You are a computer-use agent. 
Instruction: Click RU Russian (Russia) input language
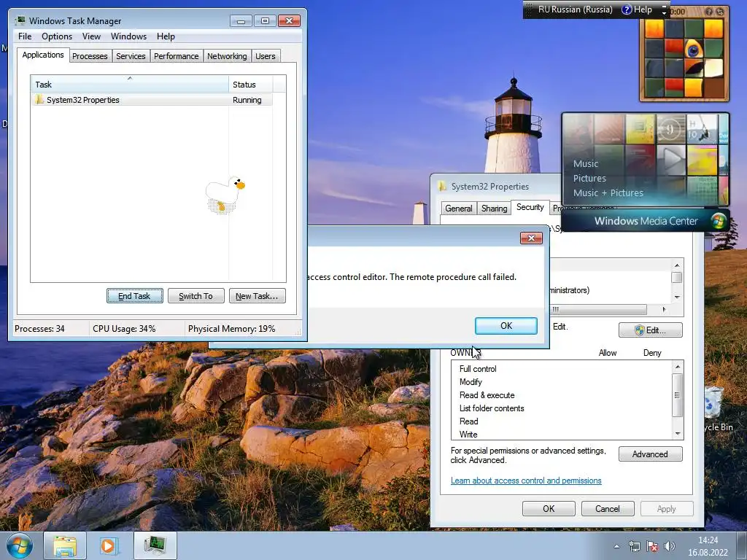(575, 9)
